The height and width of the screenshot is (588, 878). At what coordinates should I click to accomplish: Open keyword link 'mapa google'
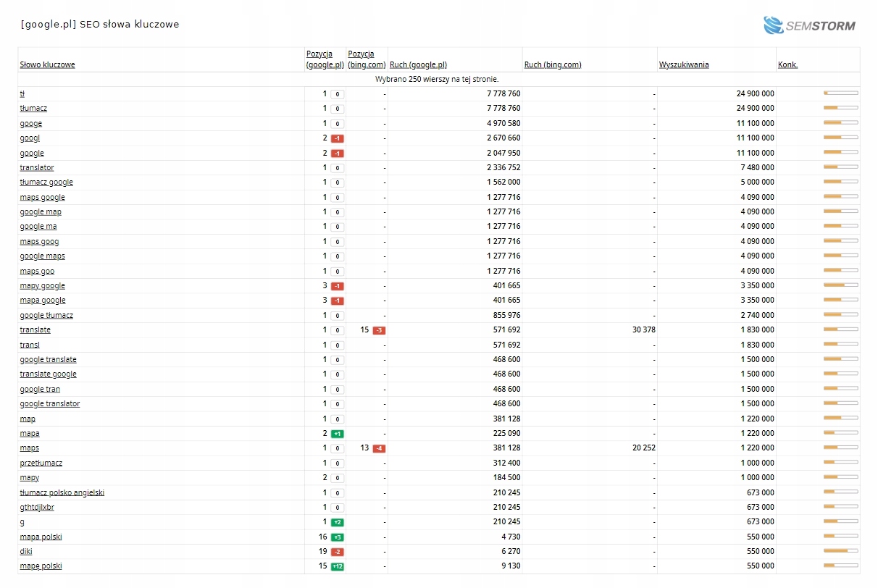(x=43, y=301)
